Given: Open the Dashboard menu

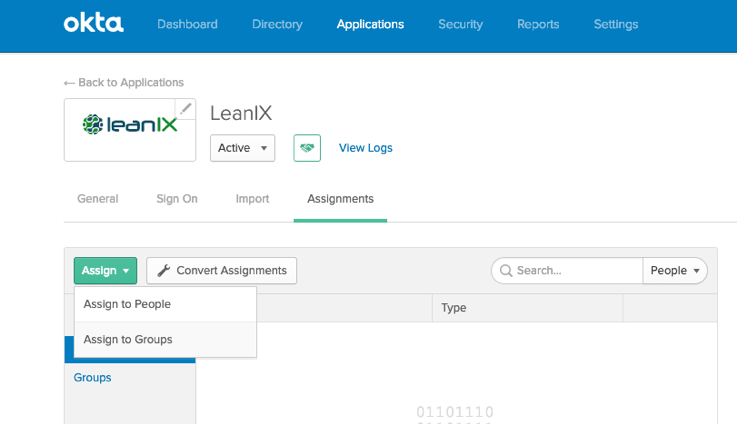Looking at the screenshot, I should [187, 24].
